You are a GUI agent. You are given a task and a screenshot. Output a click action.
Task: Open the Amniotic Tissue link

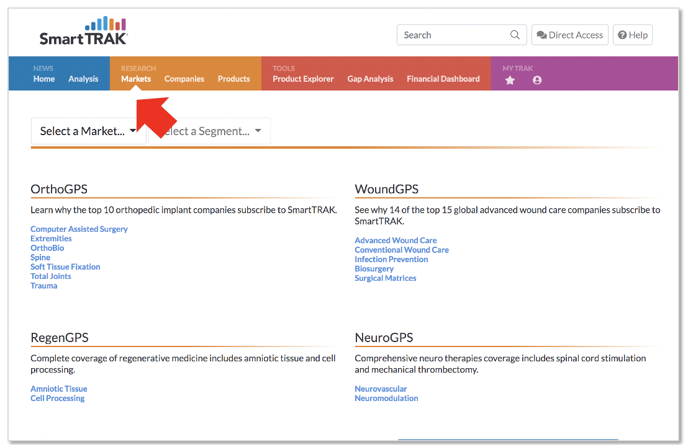(x=59, y=389)
